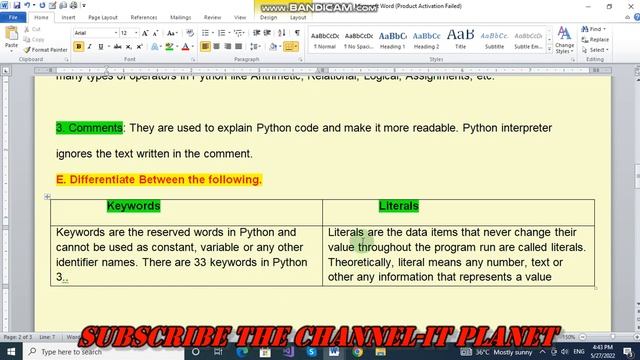
Task: Apply the Title style
Action: 460,40
